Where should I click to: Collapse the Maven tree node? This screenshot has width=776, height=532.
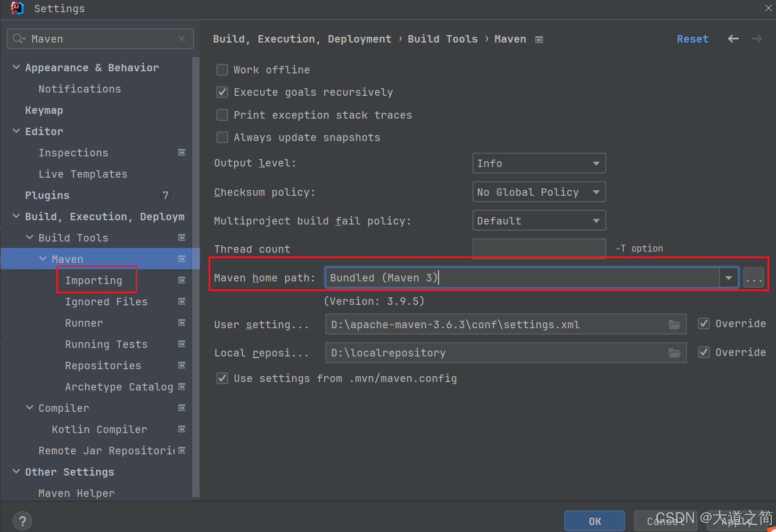tap(43, 259)
